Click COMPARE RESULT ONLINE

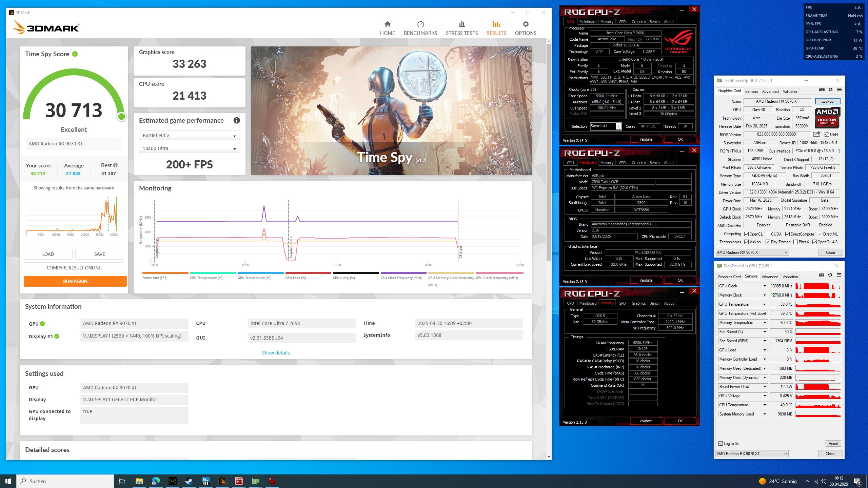pyautogui.click(x=74, y=268)
